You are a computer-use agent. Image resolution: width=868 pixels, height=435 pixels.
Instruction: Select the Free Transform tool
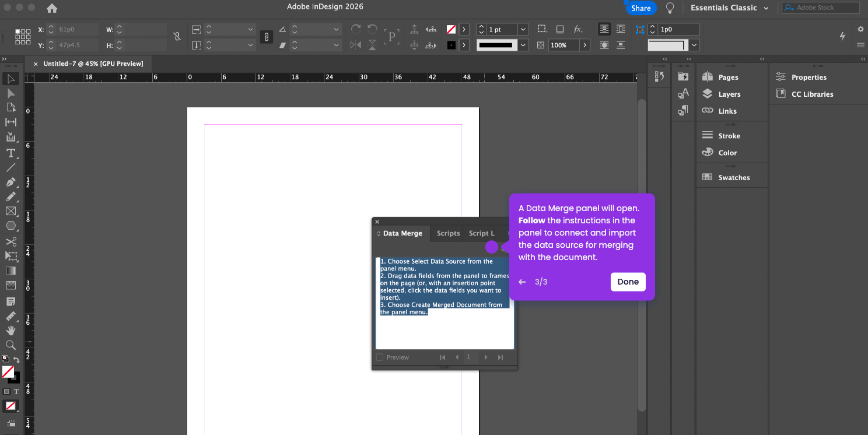[11, 256]
